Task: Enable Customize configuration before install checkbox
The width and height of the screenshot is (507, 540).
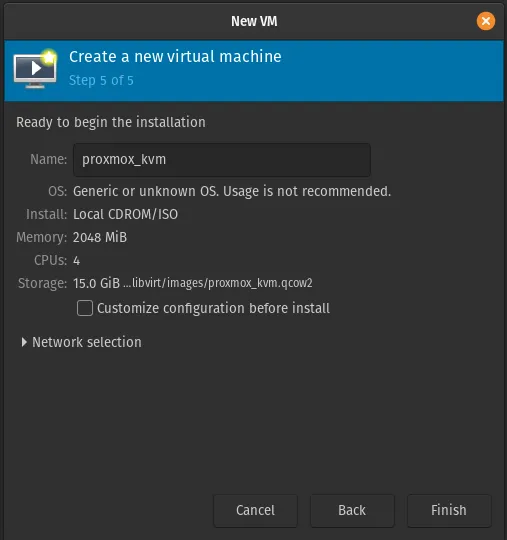Action: tap(85, 308)
